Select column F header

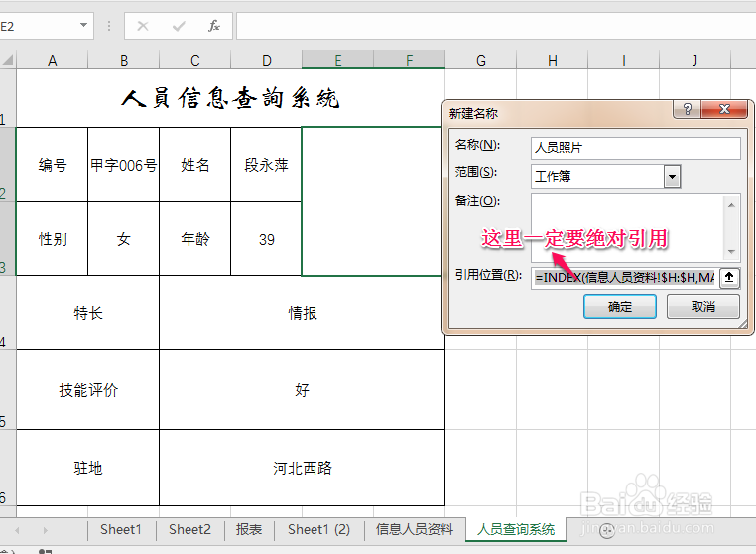(410, 60)
